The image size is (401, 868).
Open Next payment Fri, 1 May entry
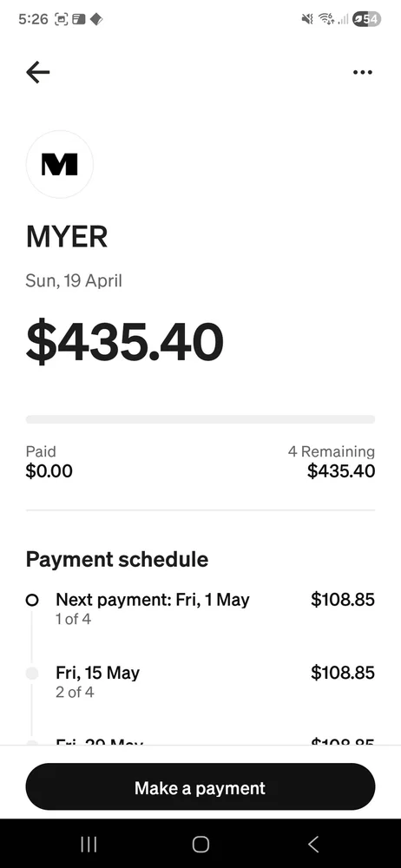(x=200, y=608)
